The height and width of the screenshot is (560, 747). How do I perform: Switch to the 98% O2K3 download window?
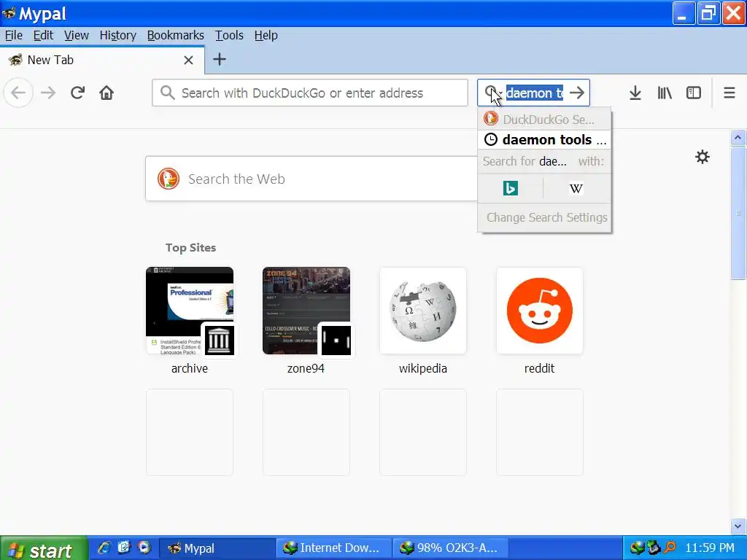450,548
